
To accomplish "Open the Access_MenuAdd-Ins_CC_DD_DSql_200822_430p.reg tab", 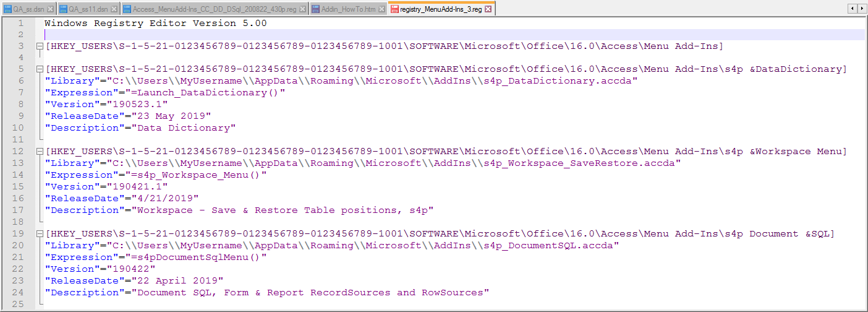I will click(x=214, y=9).
